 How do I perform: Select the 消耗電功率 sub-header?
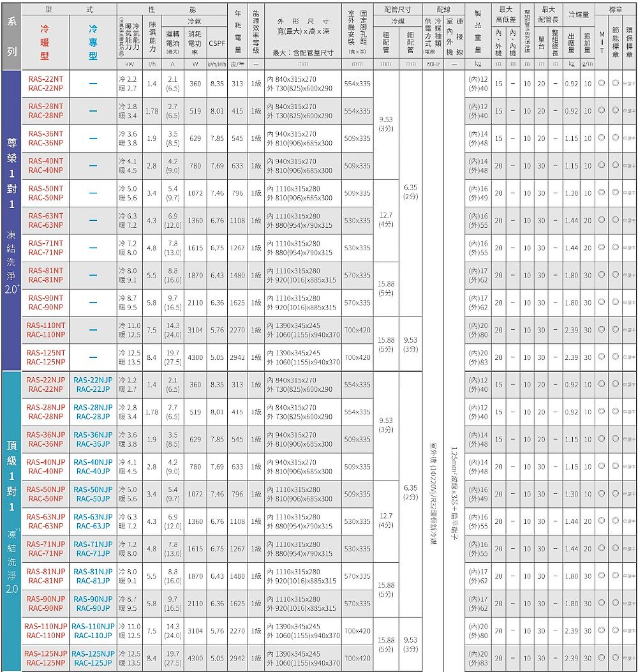pos(195,42)
